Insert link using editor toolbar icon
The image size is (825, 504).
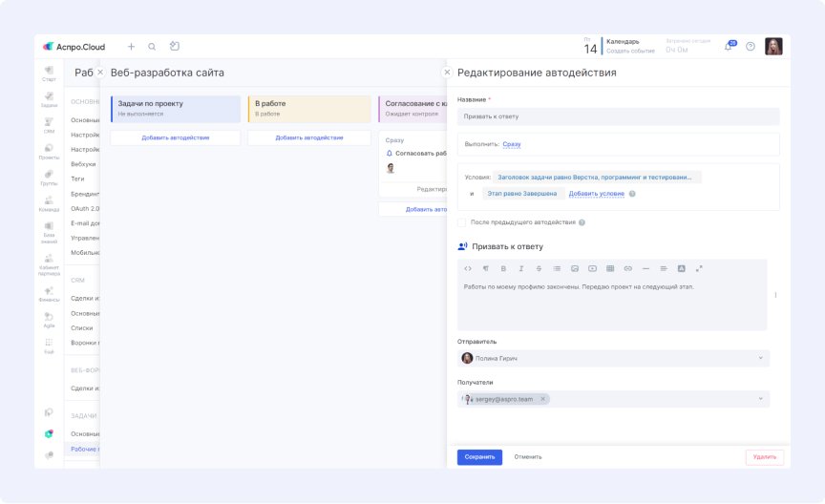tap(627, 268)
